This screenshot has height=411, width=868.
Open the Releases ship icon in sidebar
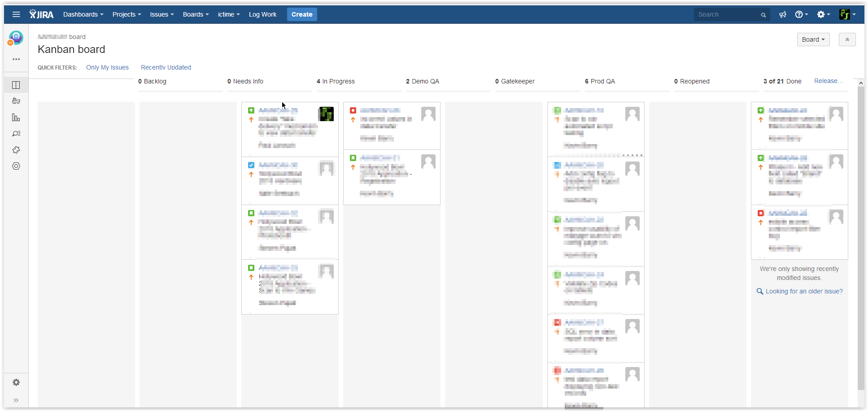tap(16, 101)
